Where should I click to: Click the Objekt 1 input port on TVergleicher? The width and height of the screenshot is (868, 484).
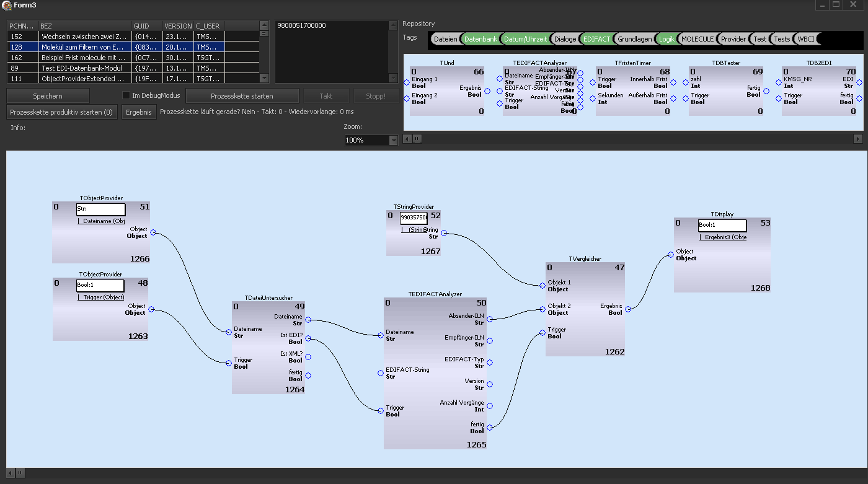(542, 286)
